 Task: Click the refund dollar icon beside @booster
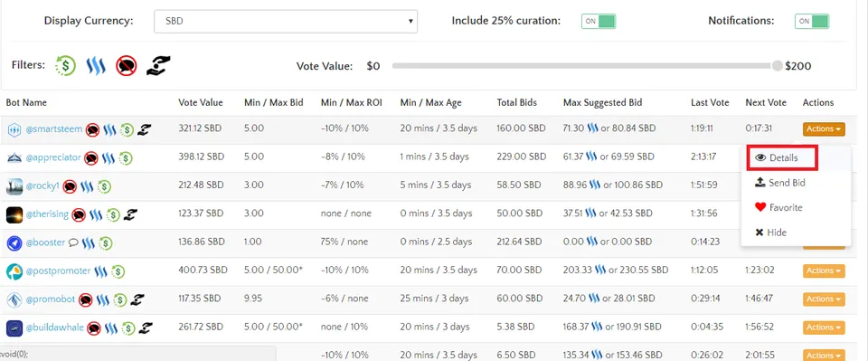point(105,243)
